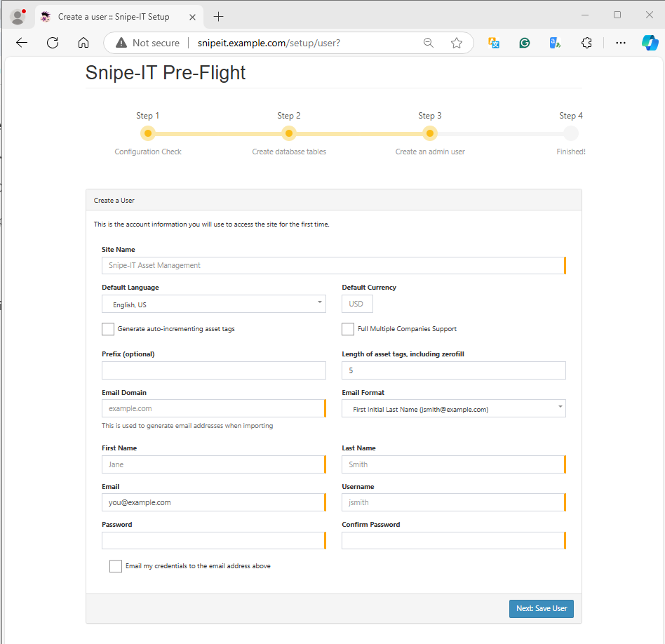Open the zoom magnifier in address bar
Image resolution: width=665 pixels, height=644 pixels.
point(429,43)
